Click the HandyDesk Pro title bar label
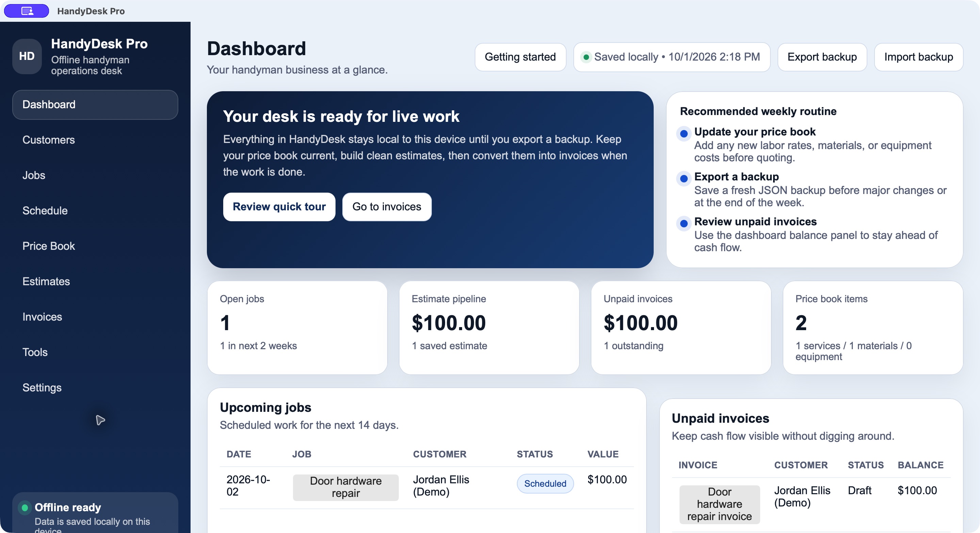 [91, 11]
